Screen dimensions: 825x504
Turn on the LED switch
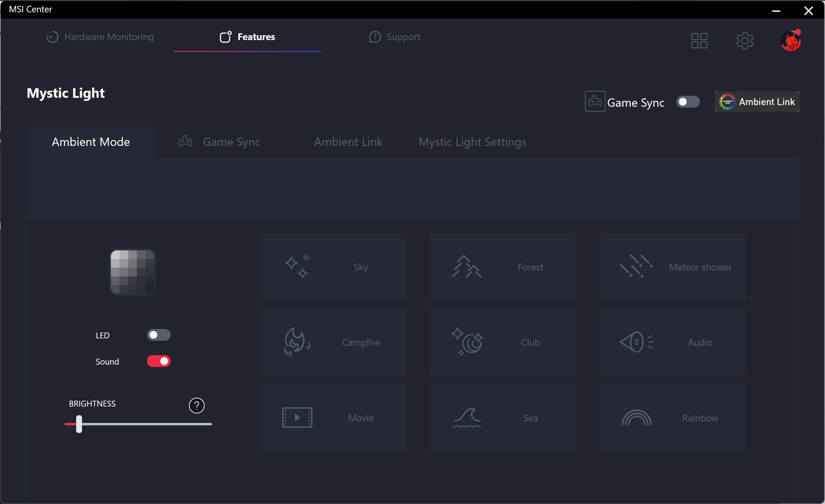(159, 335)
